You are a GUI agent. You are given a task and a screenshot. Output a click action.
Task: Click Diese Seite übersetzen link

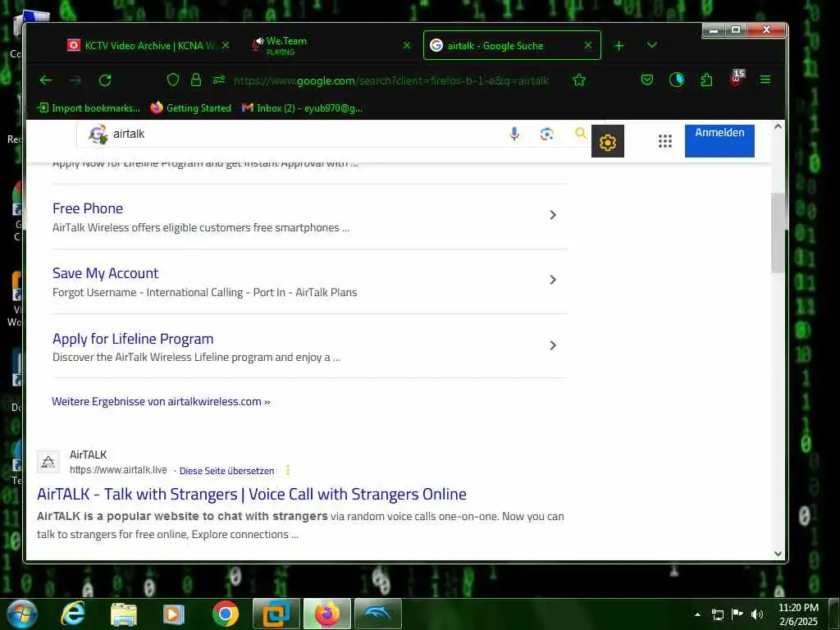point(226,471)
